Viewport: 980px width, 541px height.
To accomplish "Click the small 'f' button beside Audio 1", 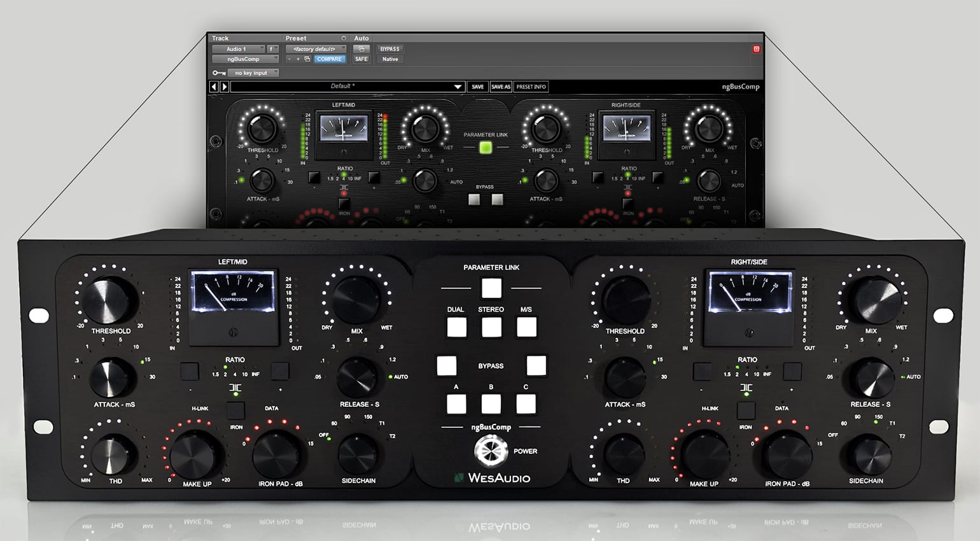I will (272, 49).
